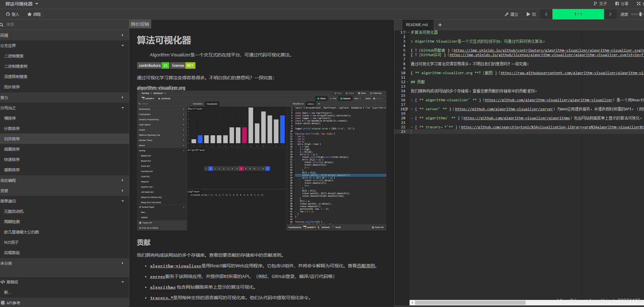The image size is (644, 307).
Task: Click the green 1 / 1 progress bar
Action: [578, 14]
